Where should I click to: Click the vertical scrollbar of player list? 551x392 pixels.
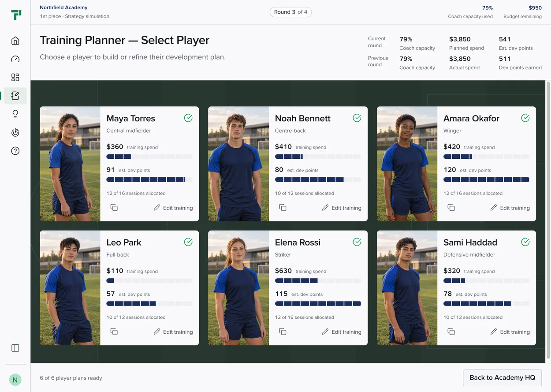(x=548, y=219)
